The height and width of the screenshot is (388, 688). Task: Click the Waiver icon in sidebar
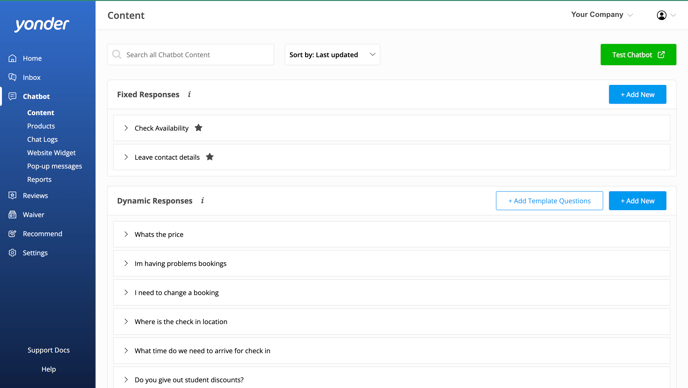12,215
